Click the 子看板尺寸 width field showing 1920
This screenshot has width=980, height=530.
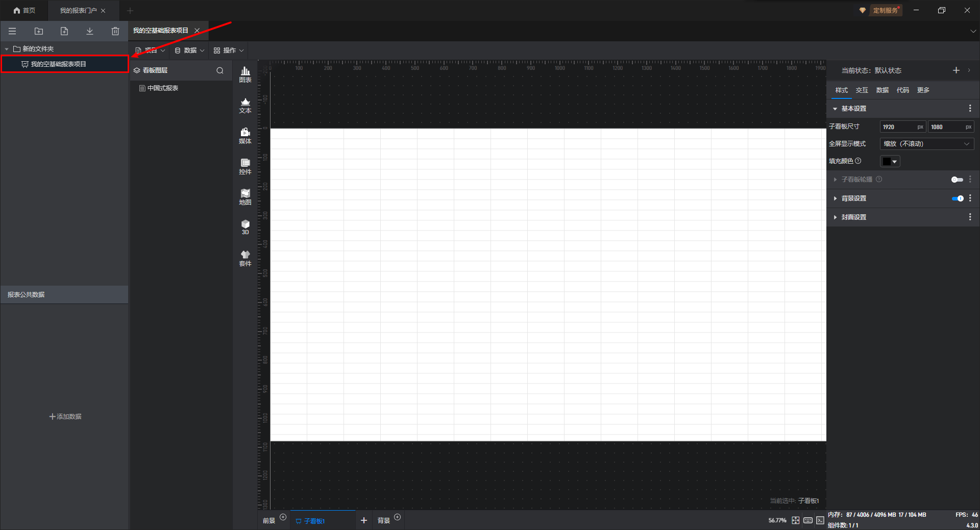pyautogui.click(x=898, y=127)
